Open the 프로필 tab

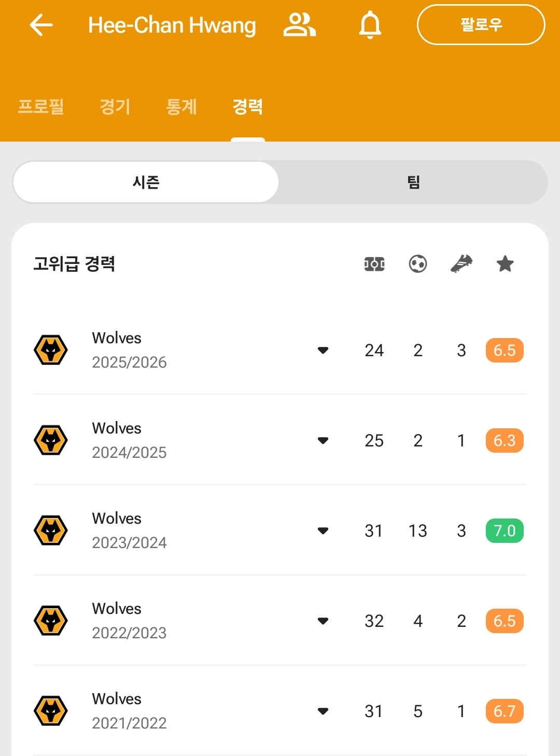point(41,107)
